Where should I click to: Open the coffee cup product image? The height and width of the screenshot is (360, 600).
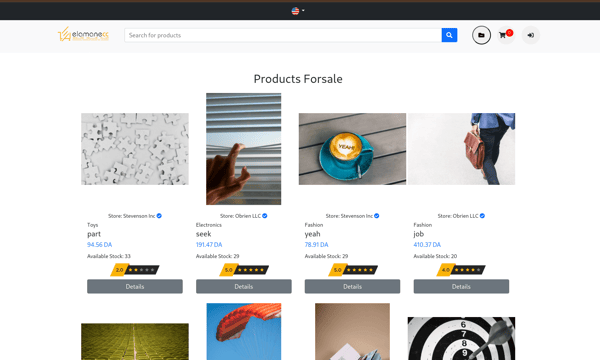(352, 149)
